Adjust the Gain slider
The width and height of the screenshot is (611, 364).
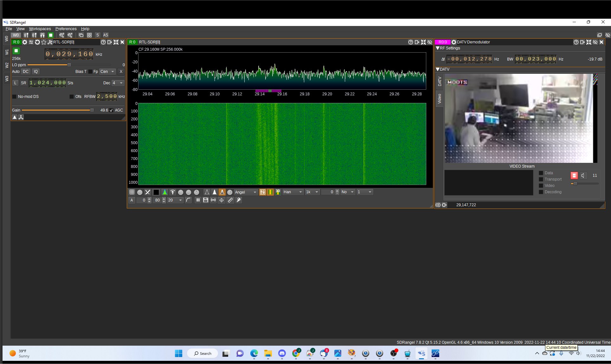(x=58, y=110)
